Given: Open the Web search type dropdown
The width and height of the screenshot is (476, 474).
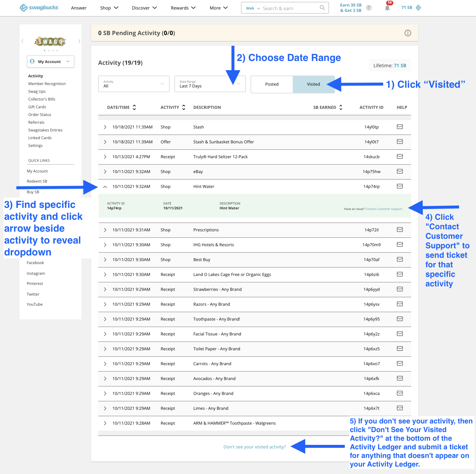Looking at the screenshot, I should click(x=253, y=8).
